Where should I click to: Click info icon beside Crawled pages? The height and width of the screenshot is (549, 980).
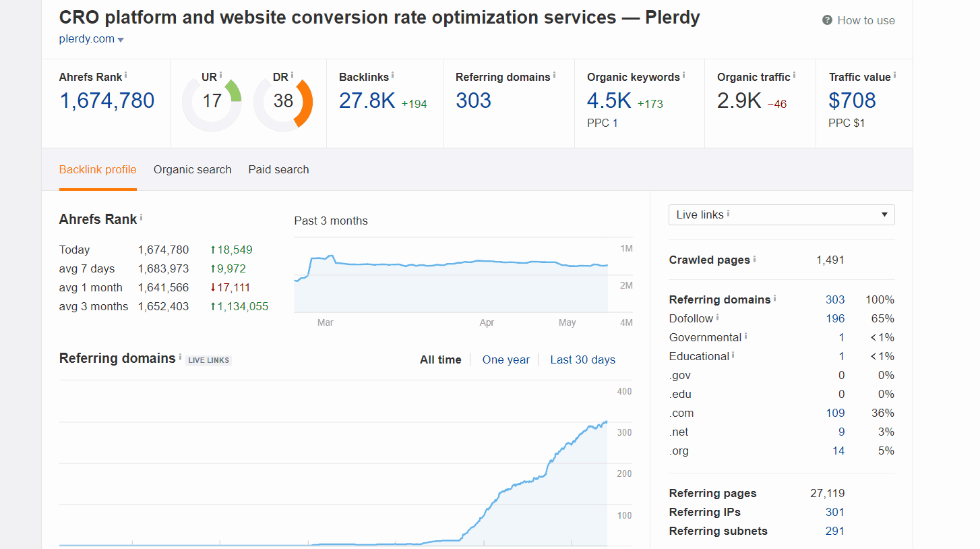754,258
